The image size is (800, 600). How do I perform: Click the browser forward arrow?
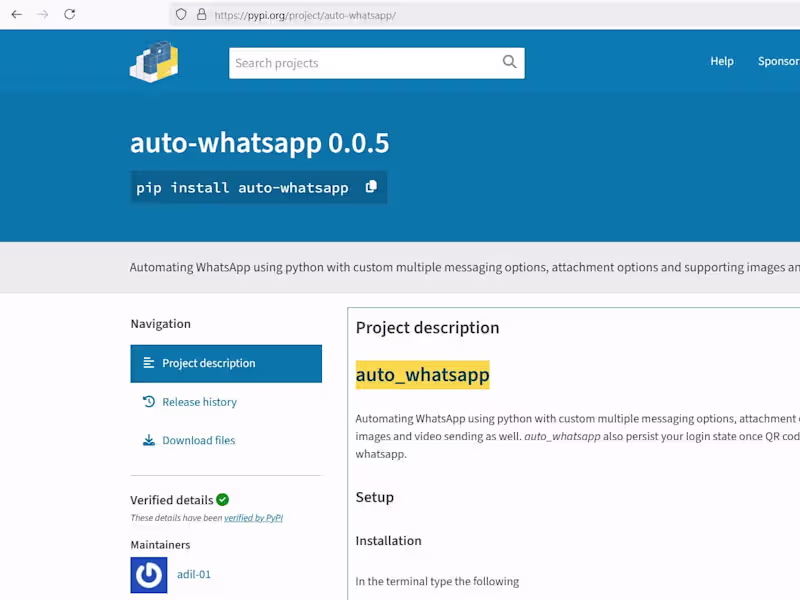pyautogui.click(x=42, y=14)
